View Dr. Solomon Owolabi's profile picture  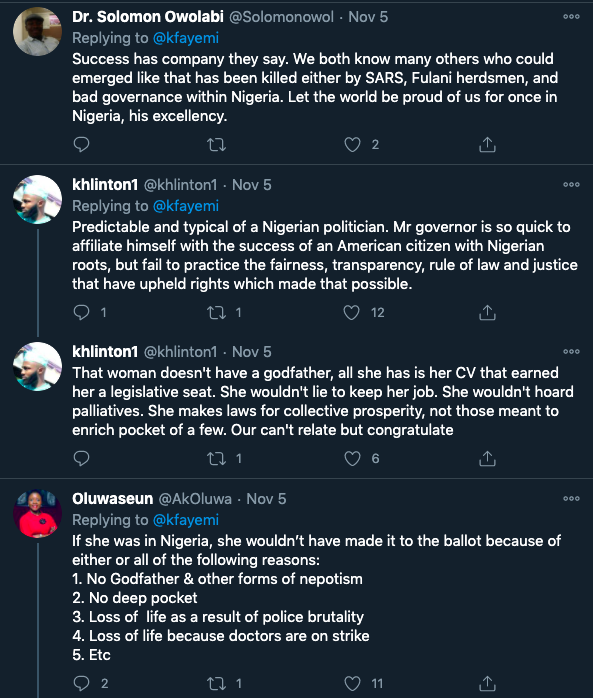tap(37, 31)
